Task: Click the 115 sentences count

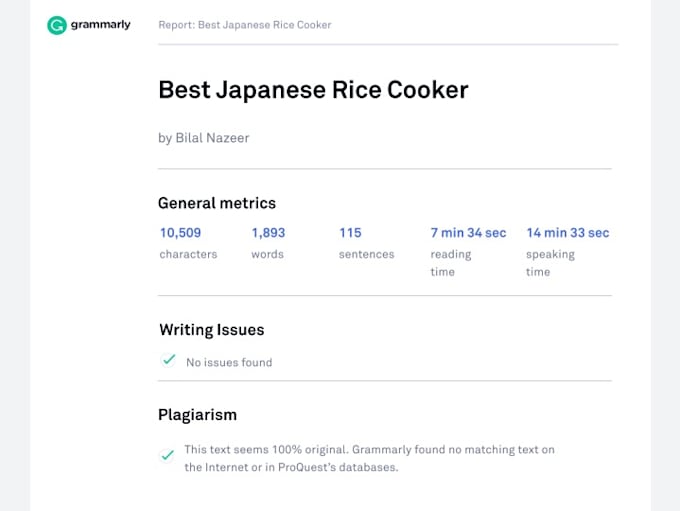Action: [350, 233]
